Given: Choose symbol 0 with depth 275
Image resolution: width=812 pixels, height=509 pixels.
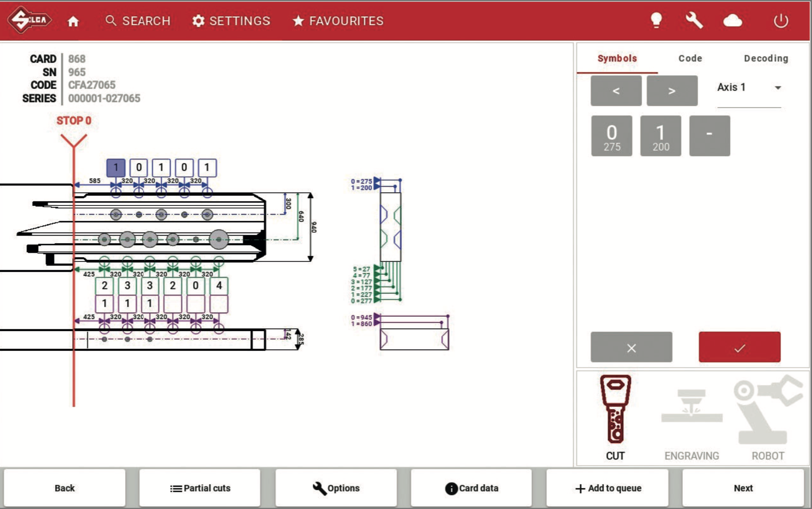Looking at the screenshot, I should tap(611, 136).
